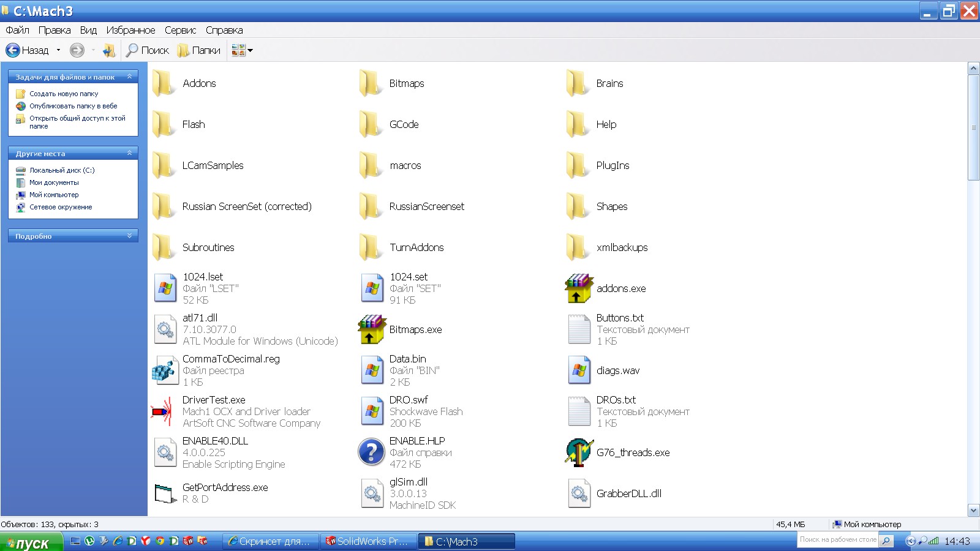
Task: Open the Bitmaps folder icon
Action: click(x=371, y=83)
